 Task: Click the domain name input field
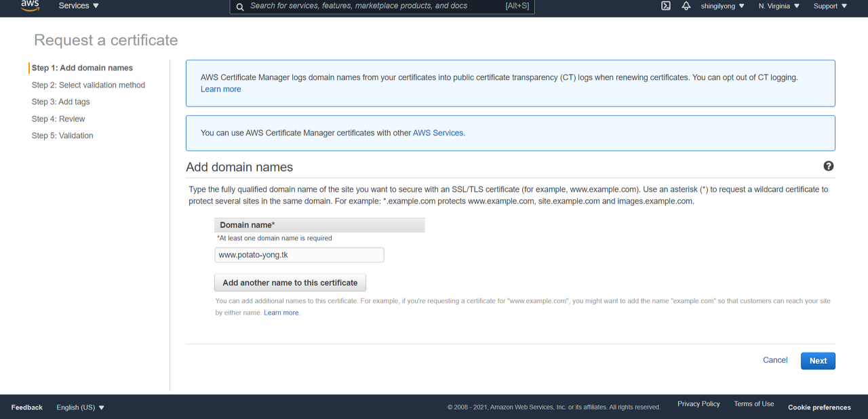coord(299,255)
